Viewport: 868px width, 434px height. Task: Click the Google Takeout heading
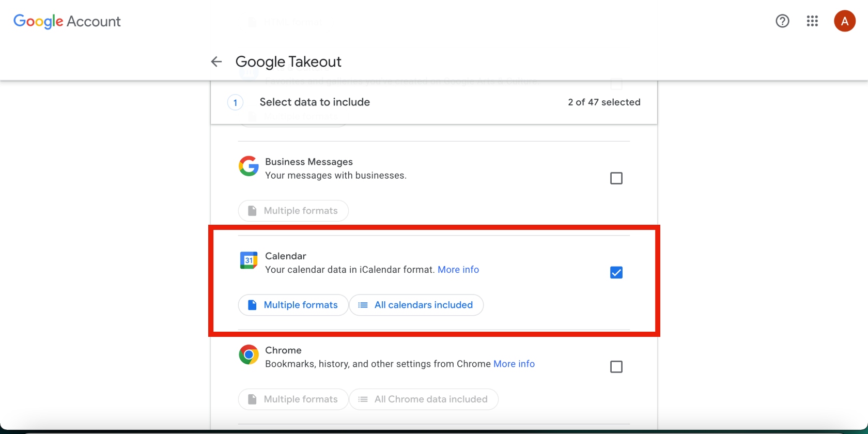point(288,62)
